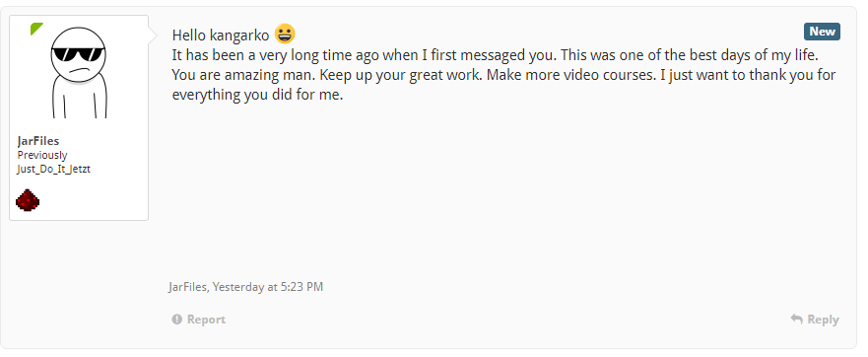
Task: Click the Hello kangarko greeting text
Action: tap(221, 36)
